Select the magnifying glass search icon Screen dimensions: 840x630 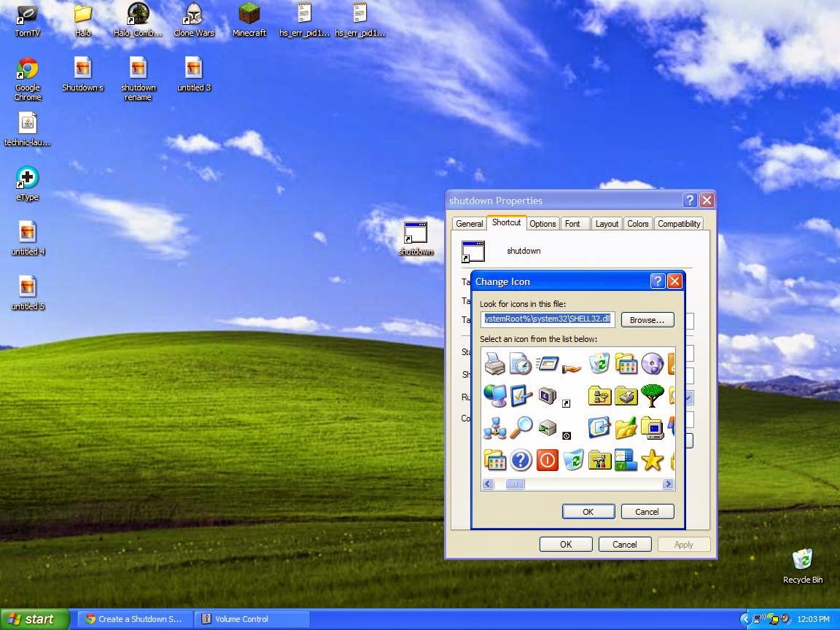coord(521,429)
